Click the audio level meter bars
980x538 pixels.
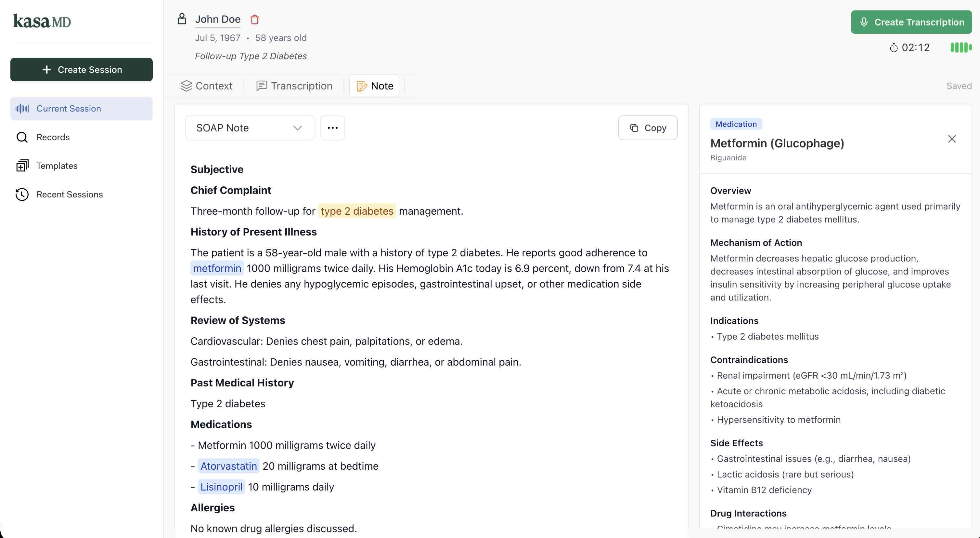click(961, 47)
